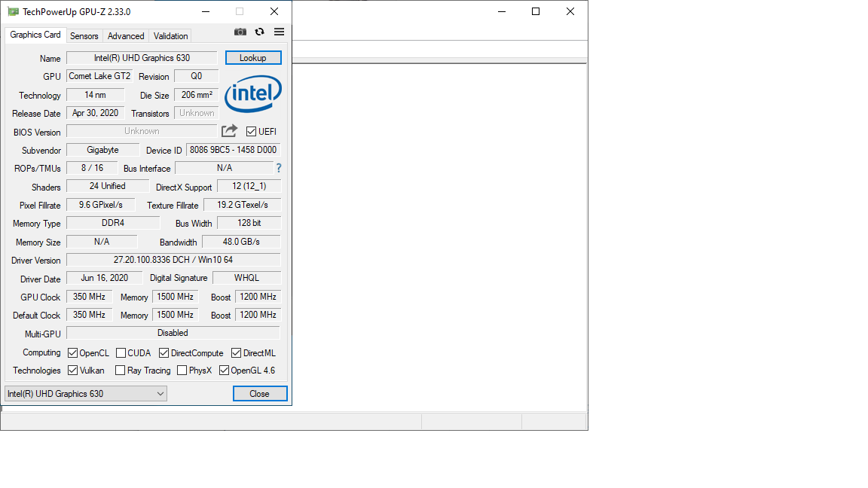Click the Lookup button
This screenshot has width=868, height=488.
253,57
